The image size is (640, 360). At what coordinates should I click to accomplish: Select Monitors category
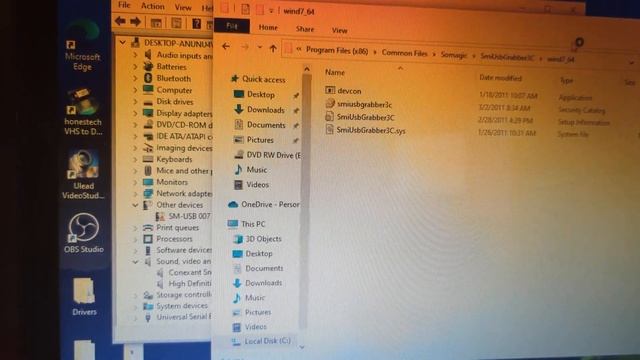pyautogui.click(x=166, y=182)
